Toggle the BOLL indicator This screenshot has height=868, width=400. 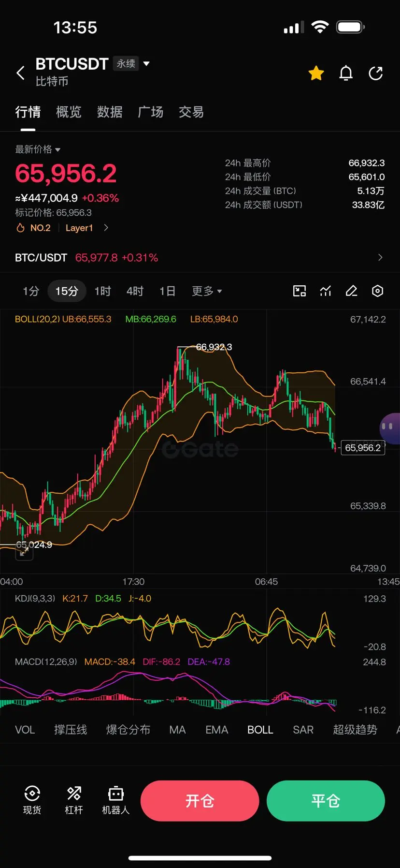[x=260, y=730]
